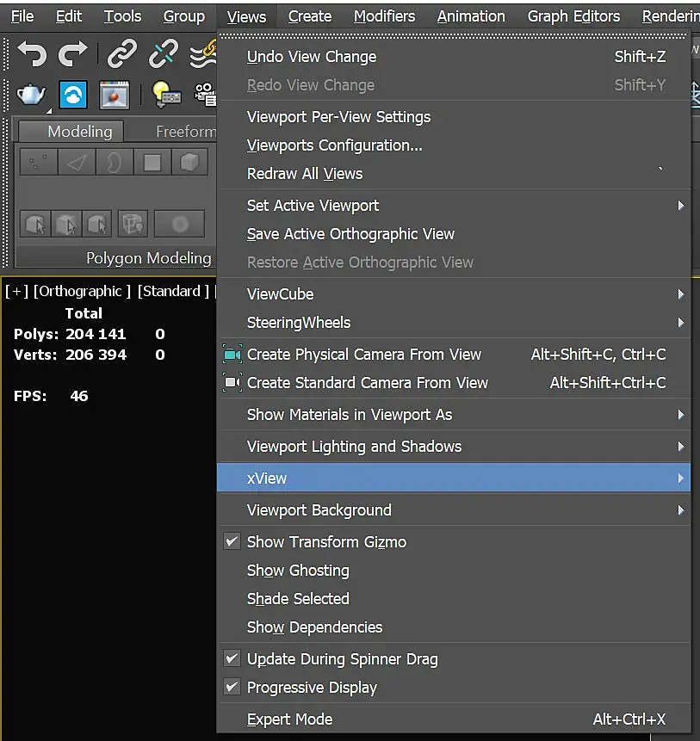Click the [Orthographic] viewport label
Viewport: 700px width, 741px height.
(82, 291)
